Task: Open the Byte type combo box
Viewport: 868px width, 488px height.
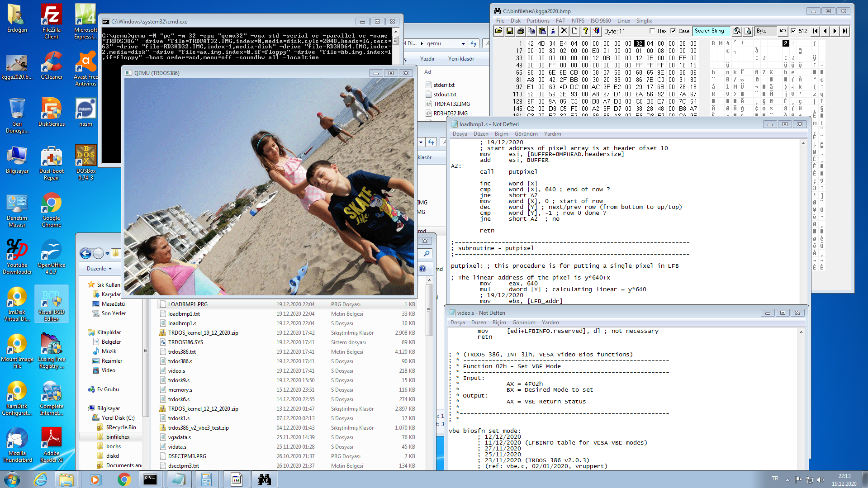Action: (765, 31)
